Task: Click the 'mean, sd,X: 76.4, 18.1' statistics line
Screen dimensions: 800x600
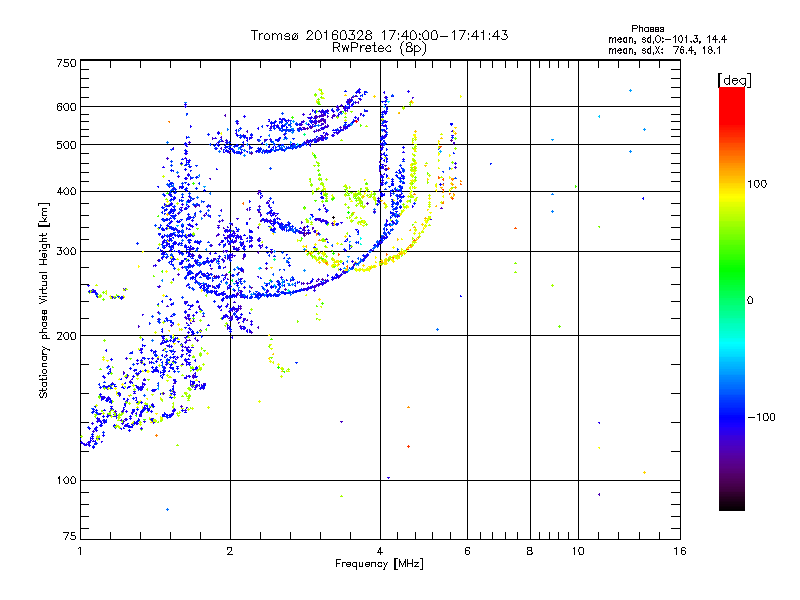Action: (664, 51)
